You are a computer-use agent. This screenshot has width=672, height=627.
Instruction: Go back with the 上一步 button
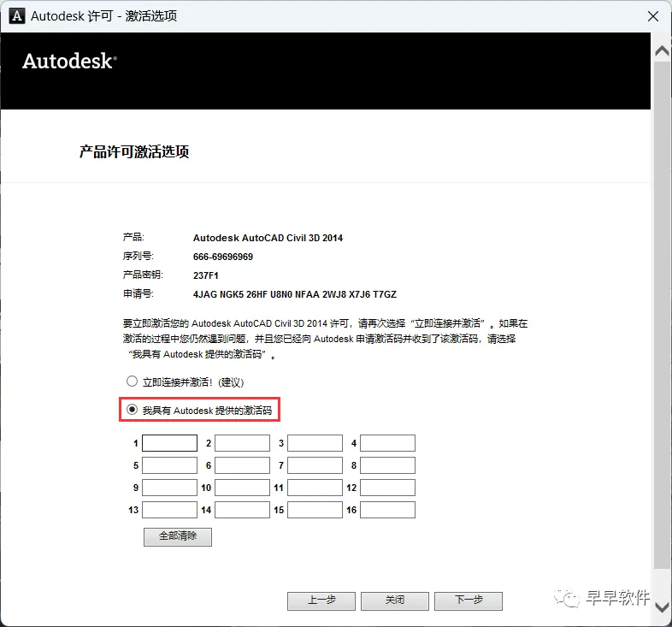pos(321,600)
